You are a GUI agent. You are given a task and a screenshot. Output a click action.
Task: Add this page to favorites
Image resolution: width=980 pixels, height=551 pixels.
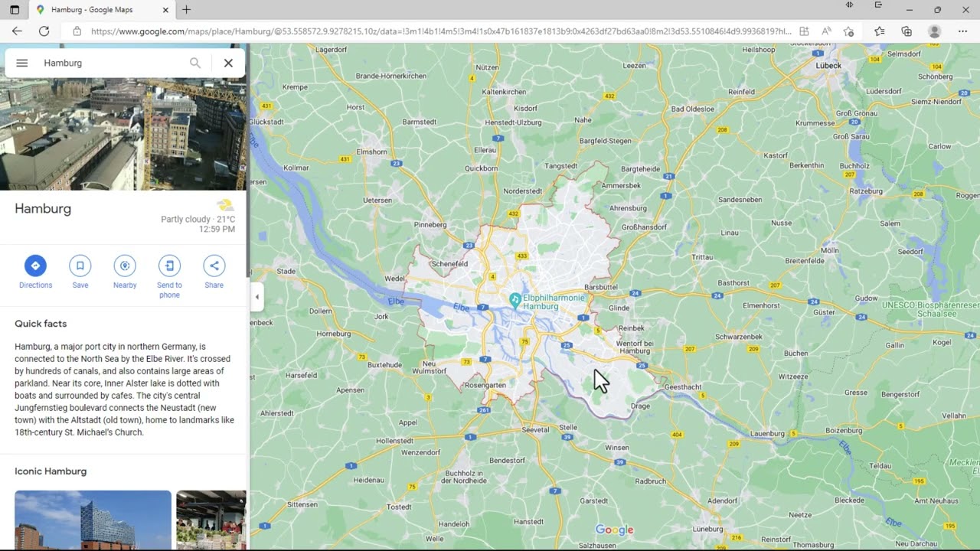tap(848, 31)
